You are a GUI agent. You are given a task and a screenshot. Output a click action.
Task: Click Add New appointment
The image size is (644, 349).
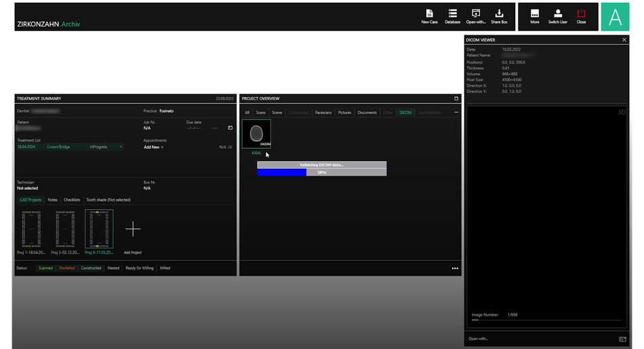(x=153, y=147)
